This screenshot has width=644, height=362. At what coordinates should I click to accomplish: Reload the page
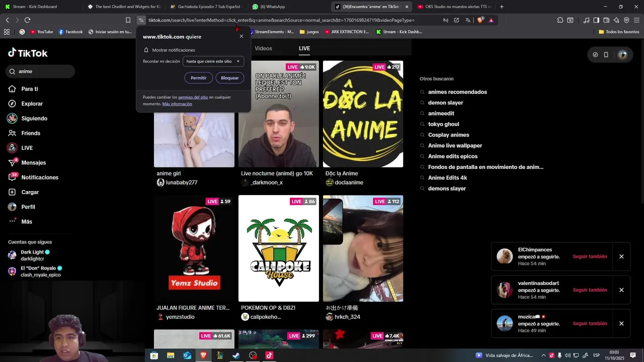click(27, 20)
